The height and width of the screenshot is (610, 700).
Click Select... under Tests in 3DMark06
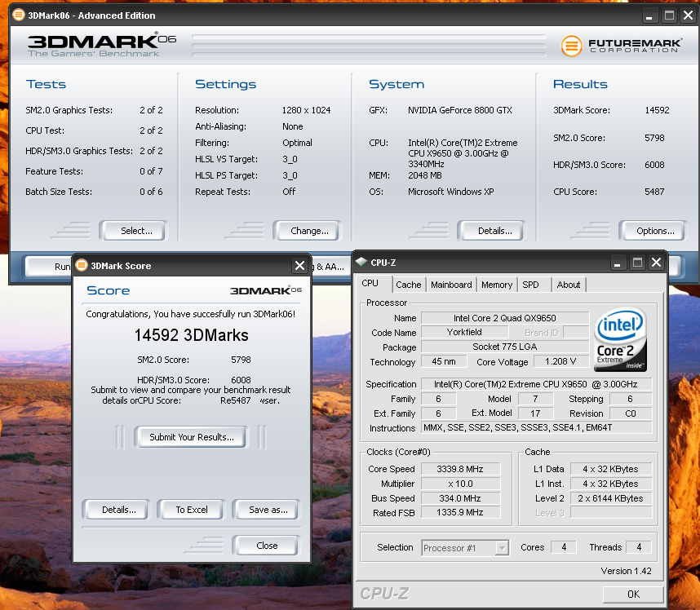click(x=133, y=231)
